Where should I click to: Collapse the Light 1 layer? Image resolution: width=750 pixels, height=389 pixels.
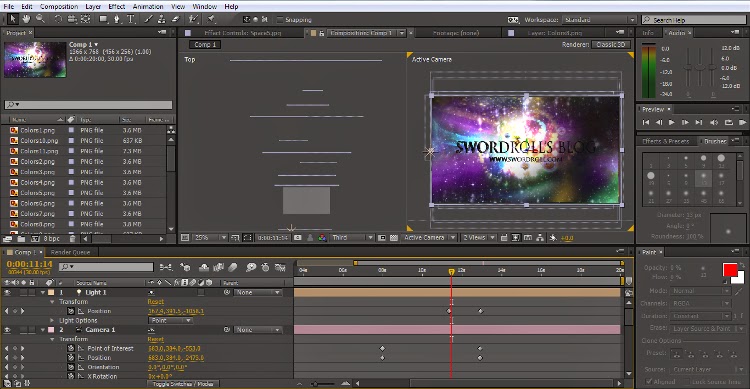click(x=43, y=292)
